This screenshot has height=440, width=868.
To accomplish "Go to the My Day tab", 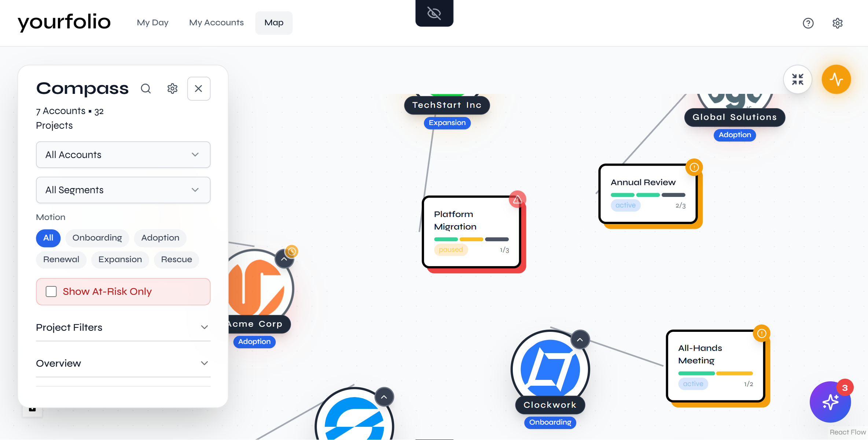I will 152,23.
